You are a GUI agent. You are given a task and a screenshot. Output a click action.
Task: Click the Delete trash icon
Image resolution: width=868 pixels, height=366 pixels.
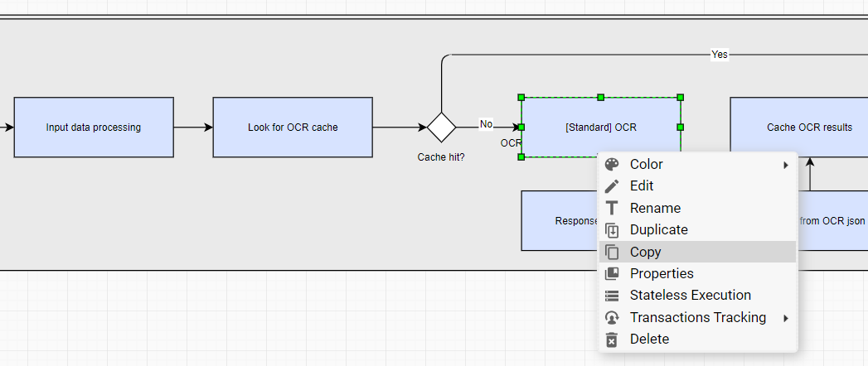pyautogui.click(x=612, y=340)
